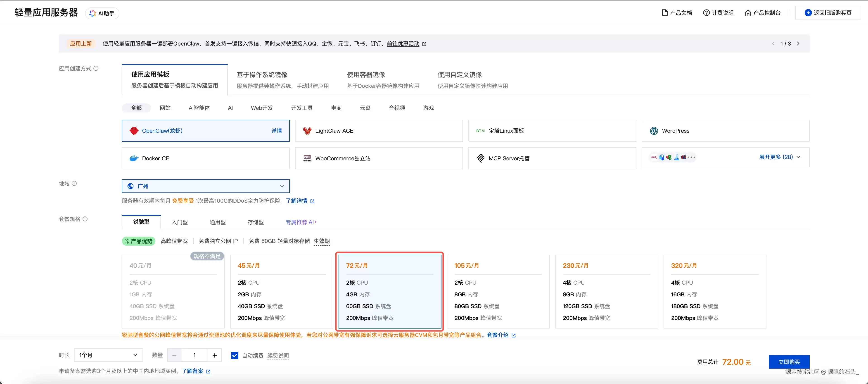
Task: Open the 前往优惠活动 link
Action: click(x=403, y=44)
